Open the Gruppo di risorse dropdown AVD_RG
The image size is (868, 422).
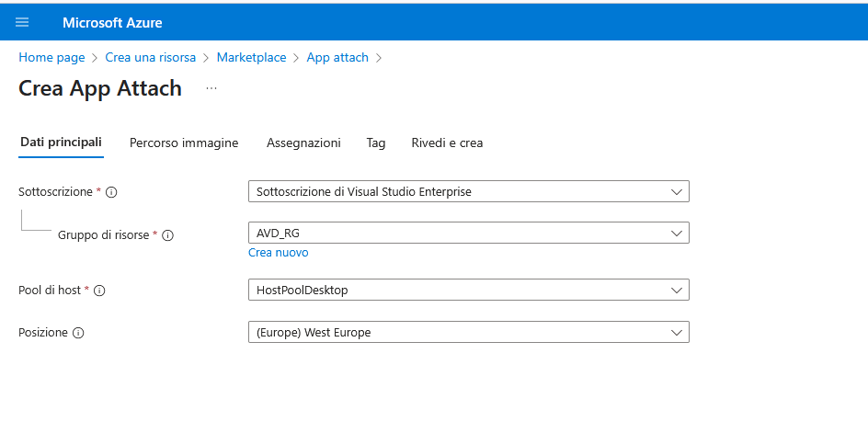469,233
